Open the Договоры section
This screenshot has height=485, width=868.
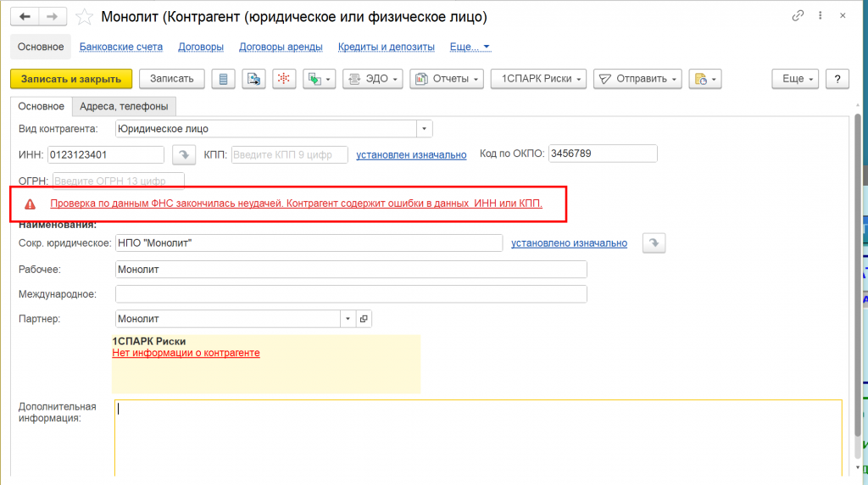(x=201, y=47)
